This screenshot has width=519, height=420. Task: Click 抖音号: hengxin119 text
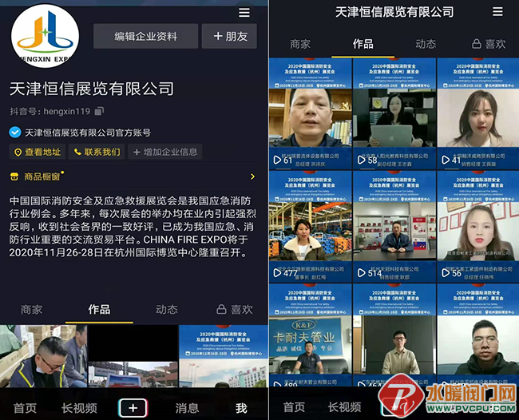50,111
